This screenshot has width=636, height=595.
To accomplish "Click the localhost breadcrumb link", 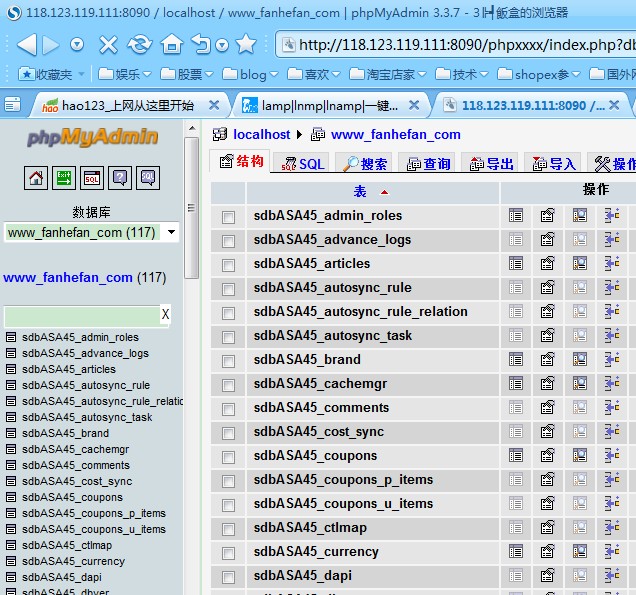I will [x=262, y=134].
